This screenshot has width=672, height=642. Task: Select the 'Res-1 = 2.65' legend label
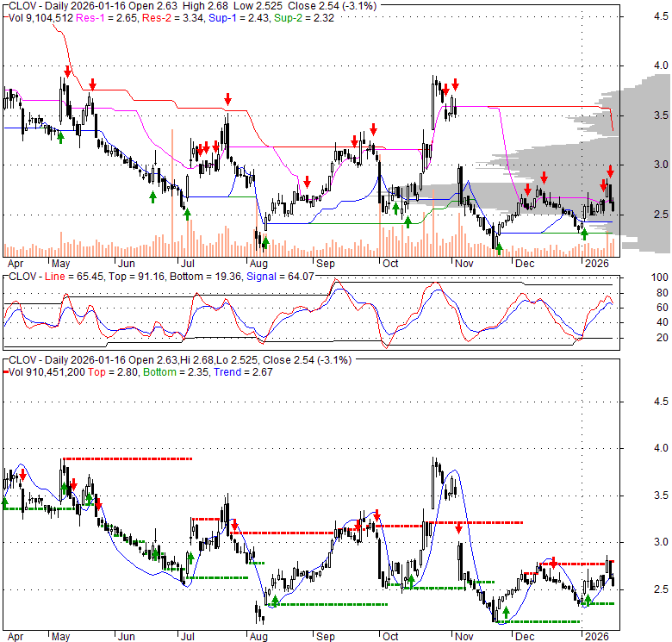coord(107,18)
